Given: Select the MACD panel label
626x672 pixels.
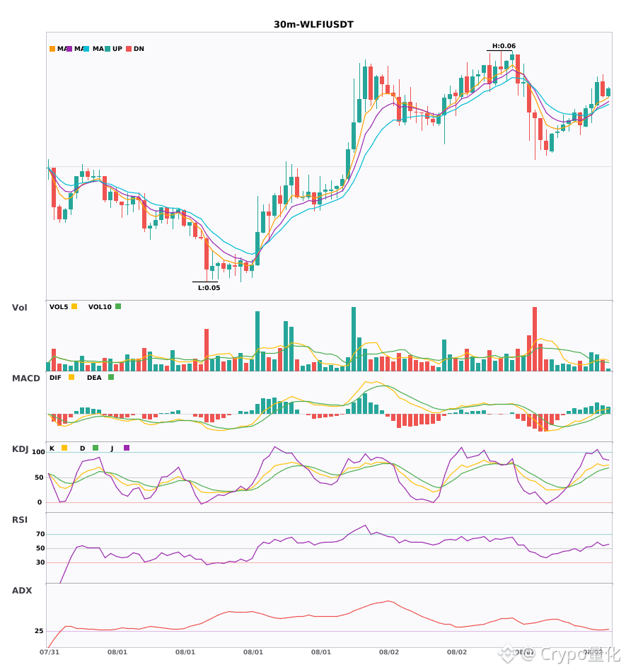Looking at the screenshot, I should (25, 378).
